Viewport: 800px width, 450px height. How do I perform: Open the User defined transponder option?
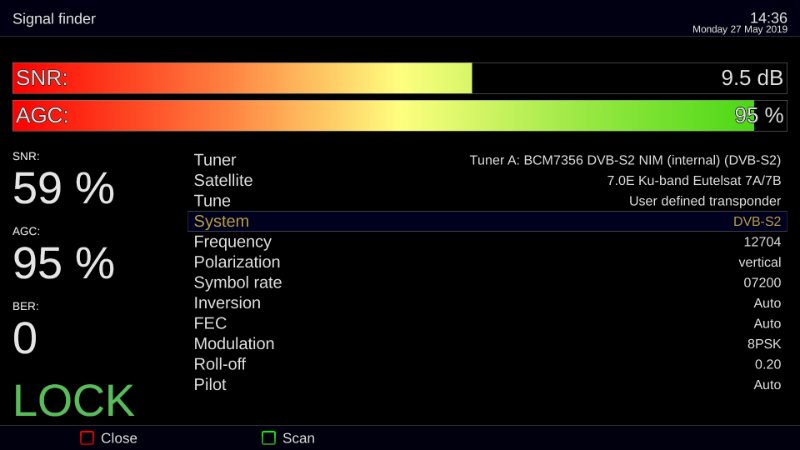click(x=704, y=201)
